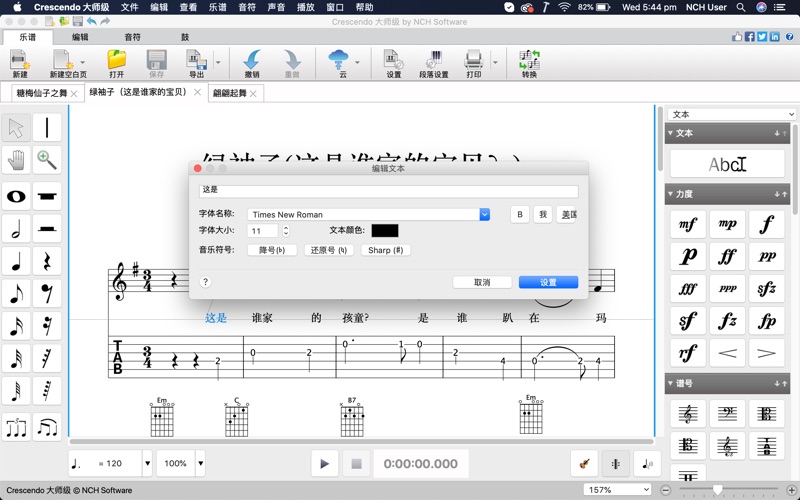Toggle the italic 我 style button
Image resolution: width=800 pixels, height=500 pixels.
[x=543, y=214]
